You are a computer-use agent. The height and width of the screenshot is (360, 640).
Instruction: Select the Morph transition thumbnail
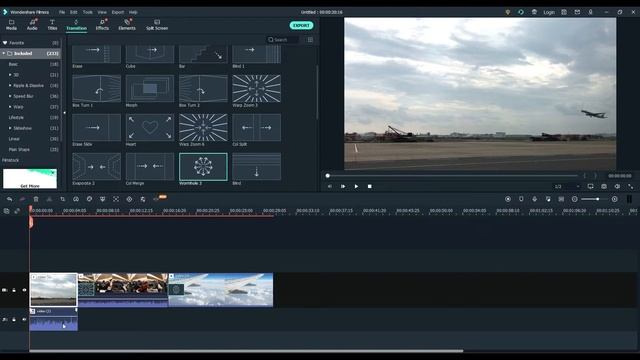pyautogui.click(x=150, y=89)
